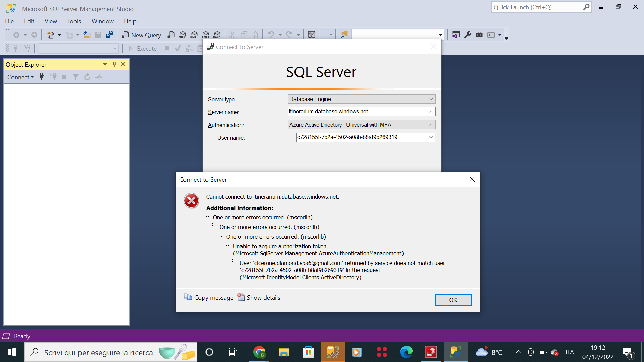Open Chrome from the taskbar
This screenshot has width=644, height=362.
point(259,352)
